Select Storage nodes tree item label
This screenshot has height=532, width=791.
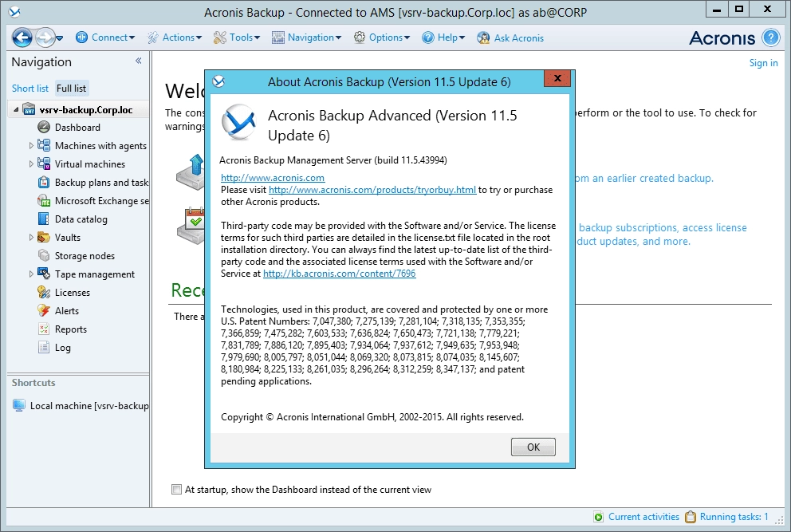(x=85, y=256)
